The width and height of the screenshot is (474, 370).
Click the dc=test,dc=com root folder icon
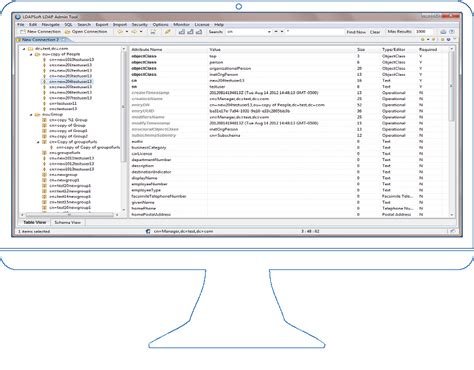click(30, 49)
